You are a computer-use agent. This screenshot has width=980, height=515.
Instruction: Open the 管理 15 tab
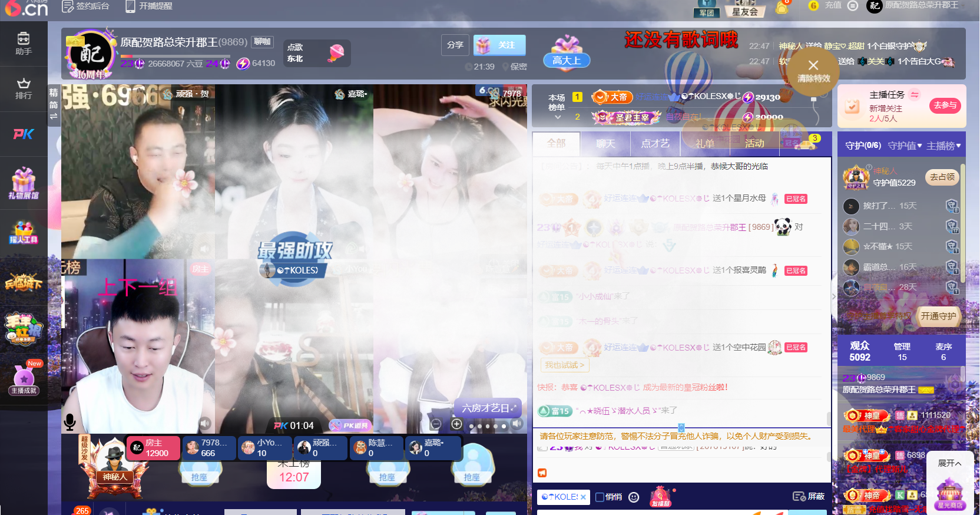pos(902,351)
